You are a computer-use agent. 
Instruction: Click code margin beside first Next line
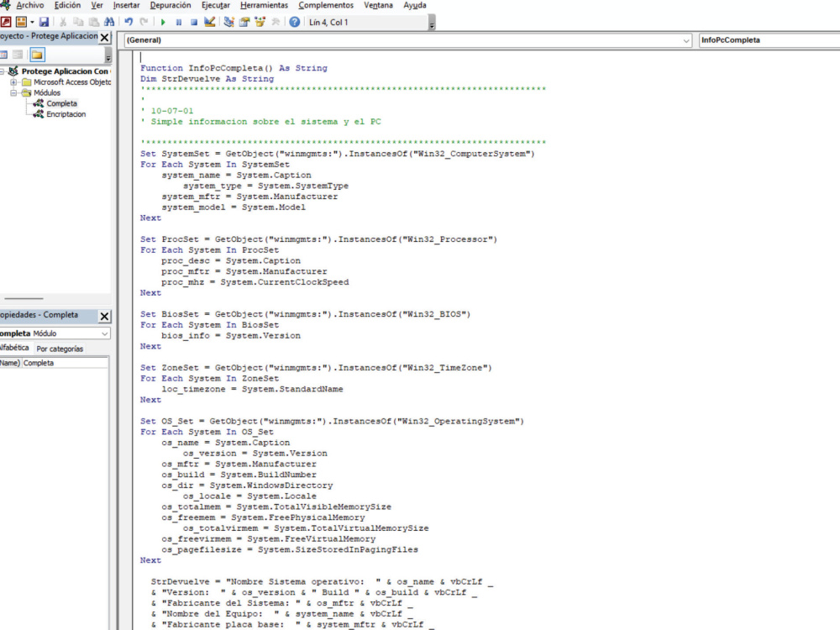click(127, 218)
